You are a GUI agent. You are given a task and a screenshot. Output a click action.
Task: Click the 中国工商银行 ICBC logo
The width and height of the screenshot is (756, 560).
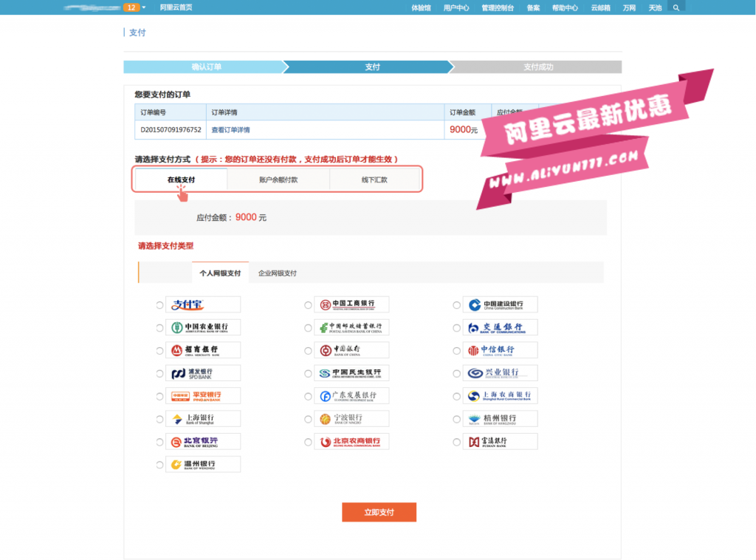point(351,304)
